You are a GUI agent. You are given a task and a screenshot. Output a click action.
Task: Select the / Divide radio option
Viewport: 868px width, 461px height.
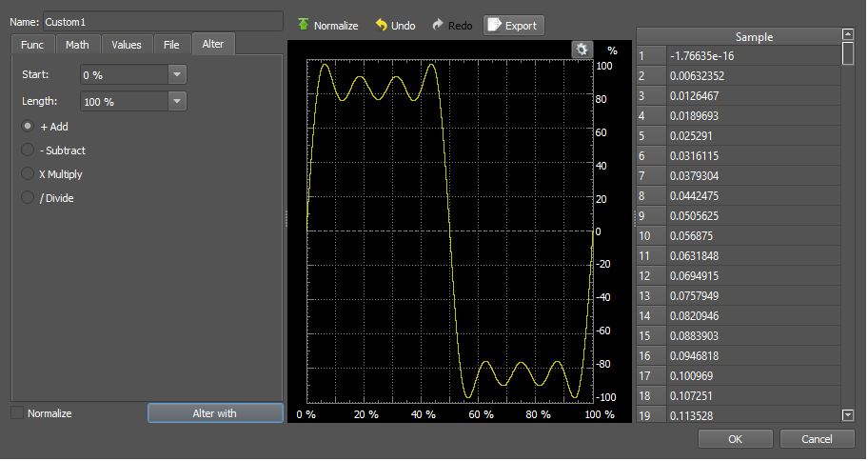click(x=28, y=198)
